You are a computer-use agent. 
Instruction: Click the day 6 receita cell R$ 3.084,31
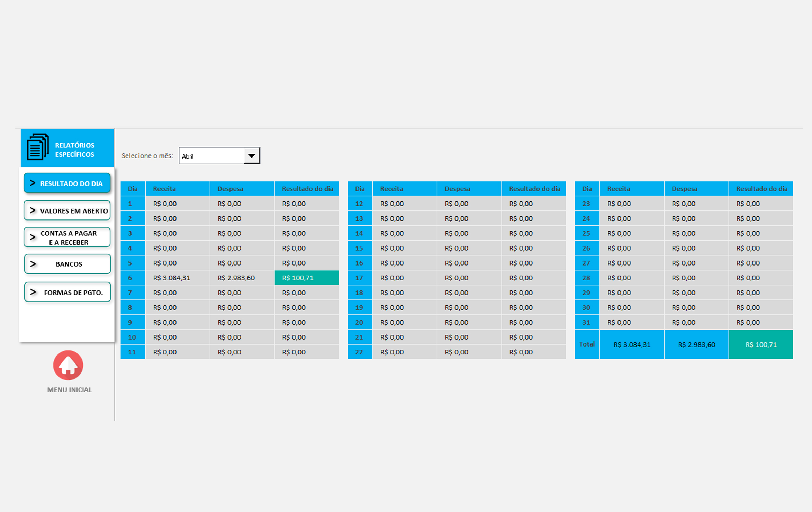pos(177,278)
